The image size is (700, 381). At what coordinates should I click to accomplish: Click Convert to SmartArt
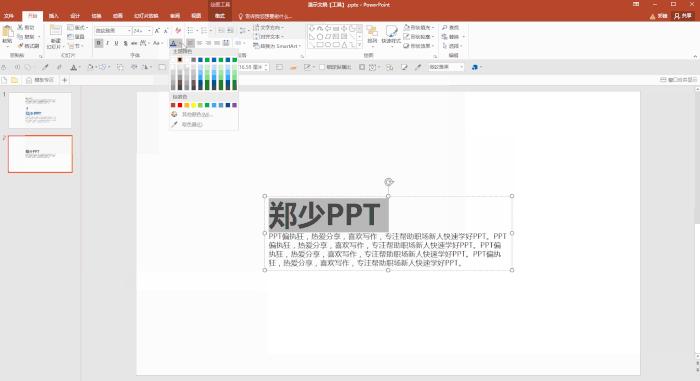[x=277, y=46]
